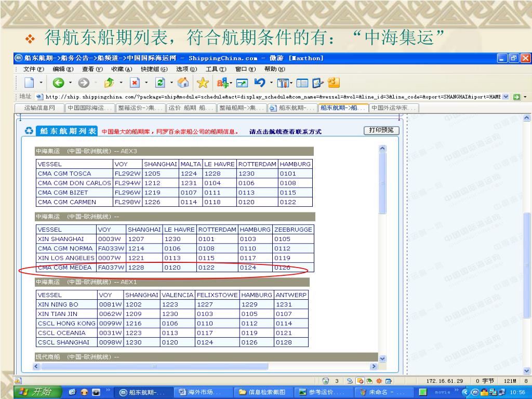
Task: Open dropdown arrow right of Go button
Action: point(526,97)
